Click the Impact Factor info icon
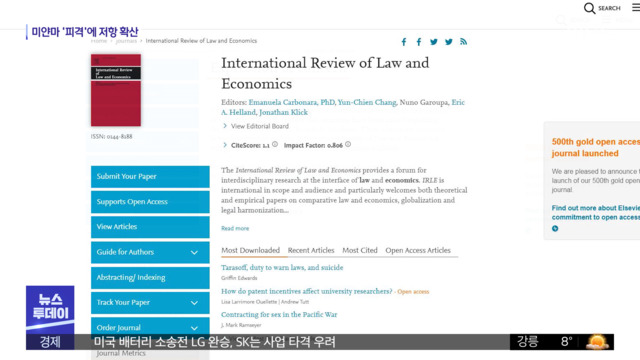 tap(348, 144)
